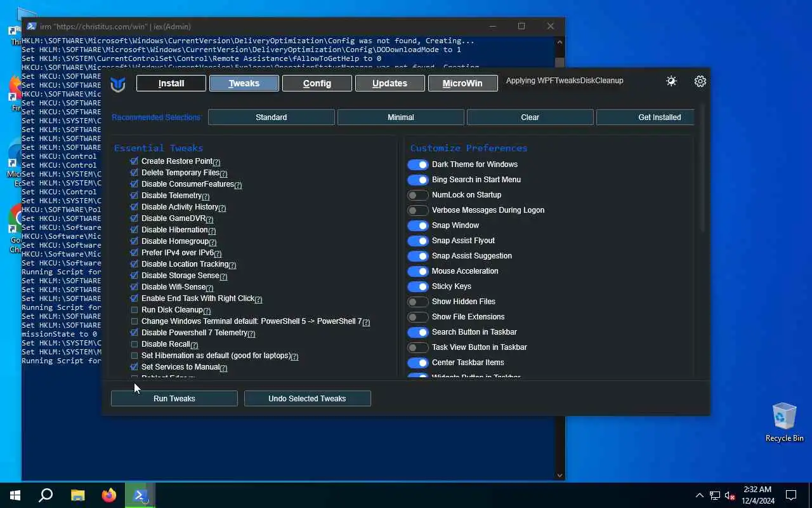Turn off Dark Theme for Windows
812x508 pixels.
(418, 164)
